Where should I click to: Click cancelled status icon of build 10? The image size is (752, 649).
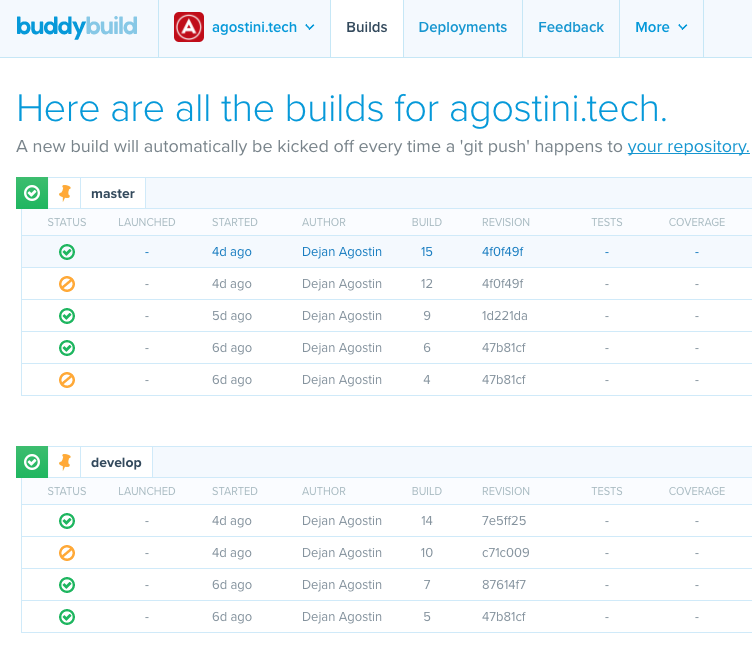pos(67,553)
